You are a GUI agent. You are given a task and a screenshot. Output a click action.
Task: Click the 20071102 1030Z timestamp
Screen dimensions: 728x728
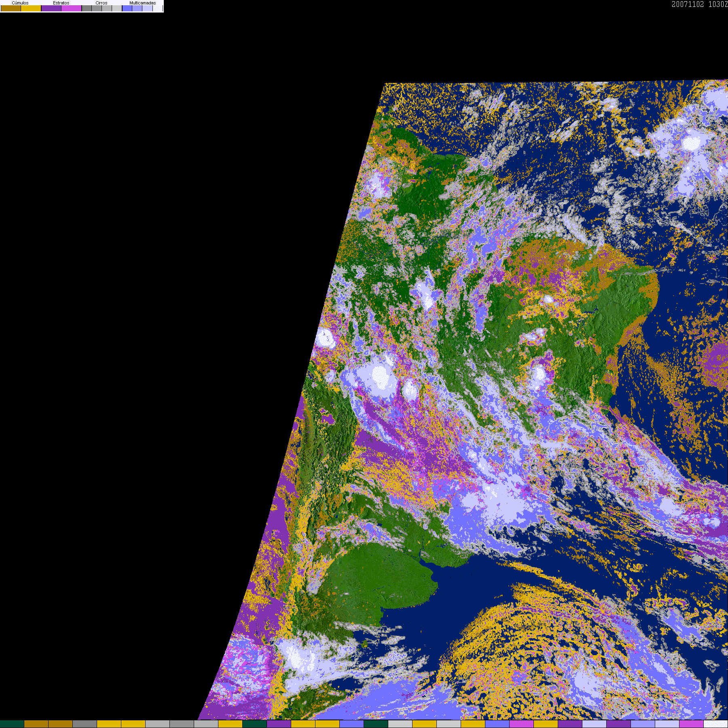[x=700, y=4]
